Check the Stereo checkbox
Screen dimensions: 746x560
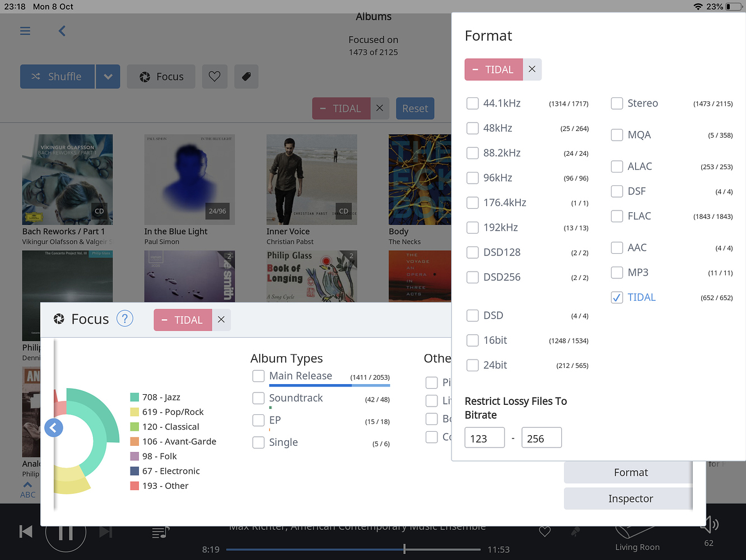[617, 103]
